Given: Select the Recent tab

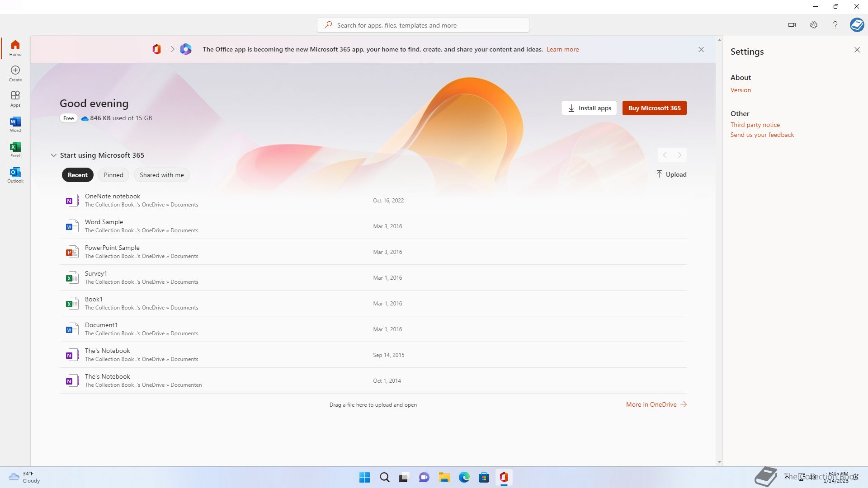Looking at the screenshot, I should pyautogui.click(x=78, y=175).
